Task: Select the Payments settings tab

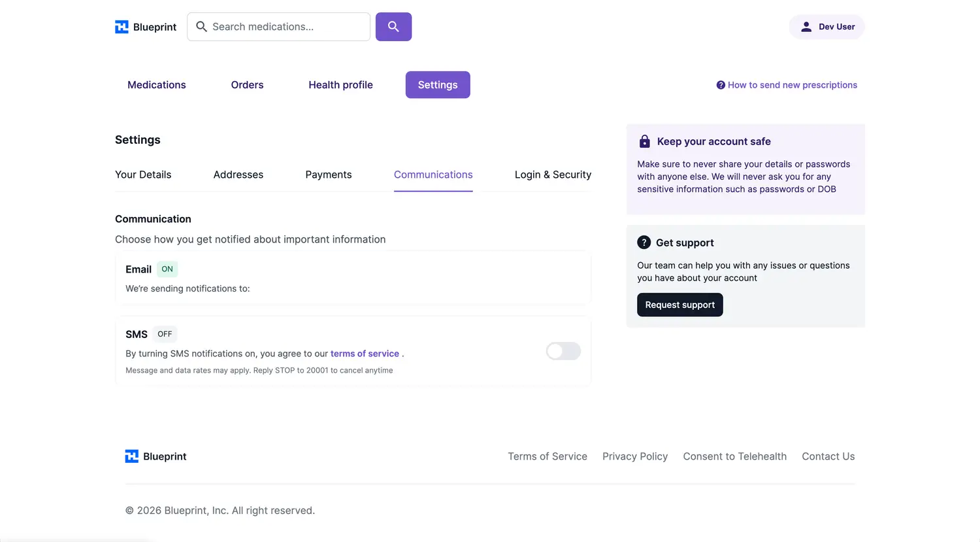Action: (x=328, y=175)
